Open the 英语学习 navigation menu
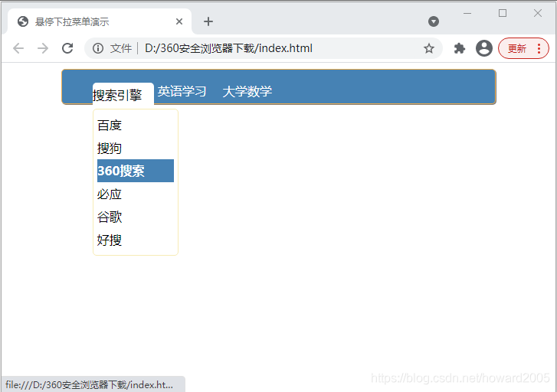The height and width of the screenshot is (392, 557). pyautogui.click(x=182, y=92)
